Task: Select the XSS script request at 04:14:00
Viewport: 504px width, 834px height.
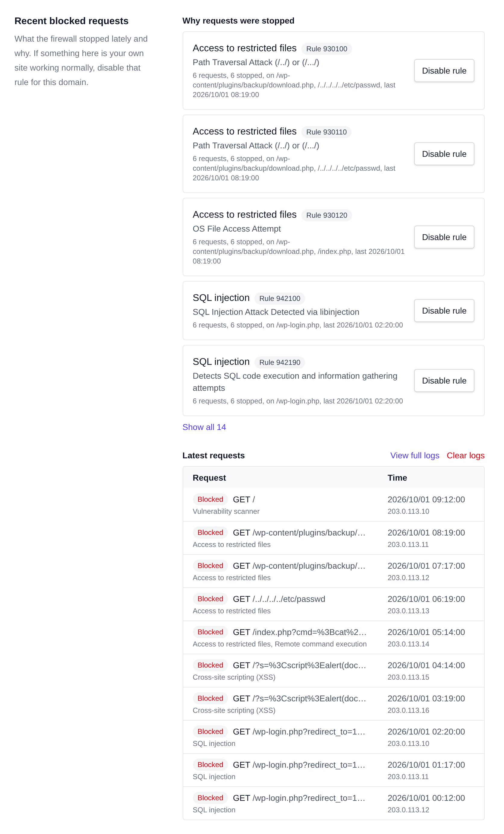Action: pyautogui.click(x=333, y=671)
